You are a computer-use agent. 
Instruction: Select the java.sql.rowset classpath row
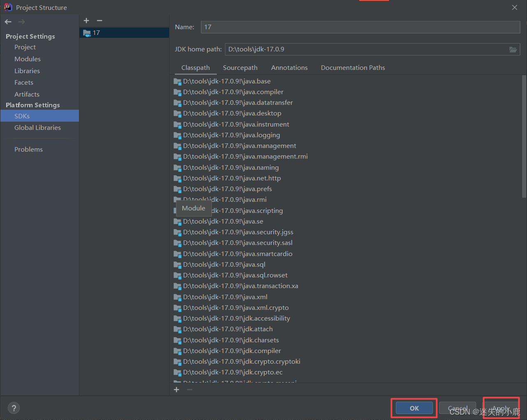pyautogui.click(x=346, y=275)
